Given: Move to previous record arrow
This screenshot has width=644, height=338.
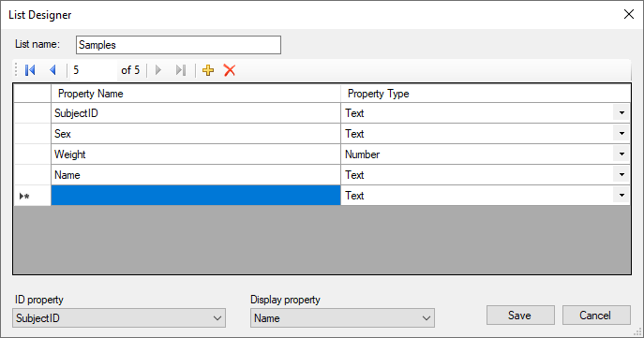Looking at the screenshot, I should tap(52, 70).
